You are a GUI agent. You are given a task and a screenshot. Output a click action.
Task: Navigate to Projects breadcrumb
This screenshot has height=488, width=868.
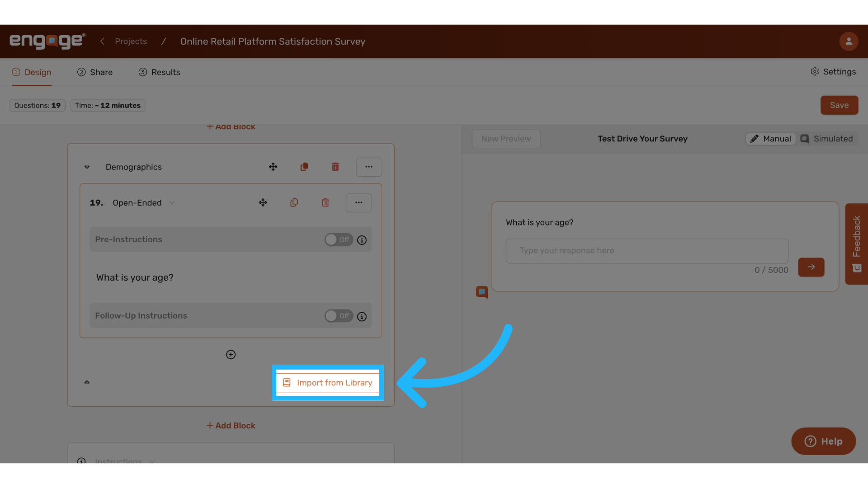[131, 41]
